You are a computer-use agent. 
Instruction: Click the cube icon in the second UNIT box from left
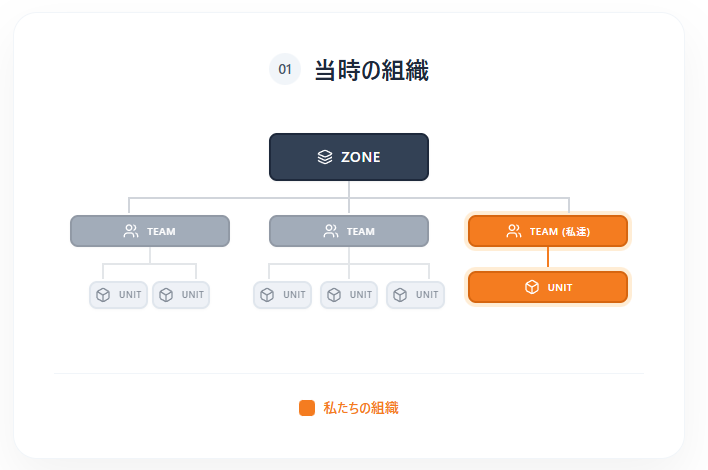[x=166, y=295]
